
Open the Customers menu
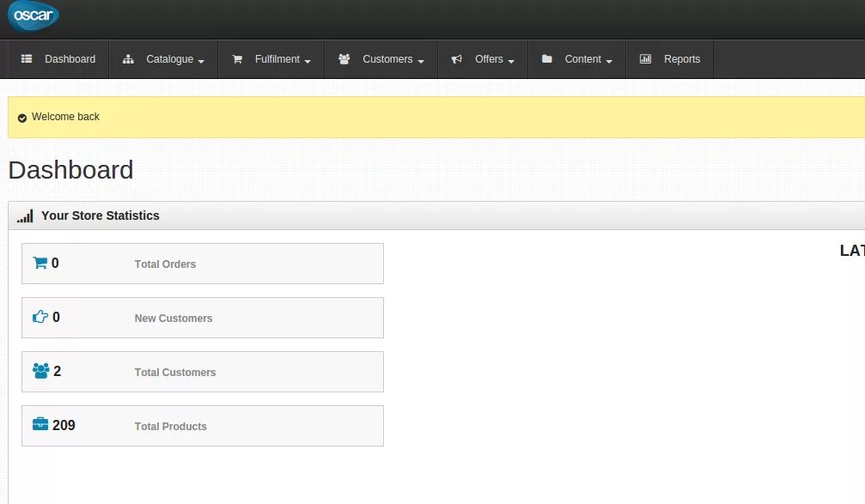(381, 59)
